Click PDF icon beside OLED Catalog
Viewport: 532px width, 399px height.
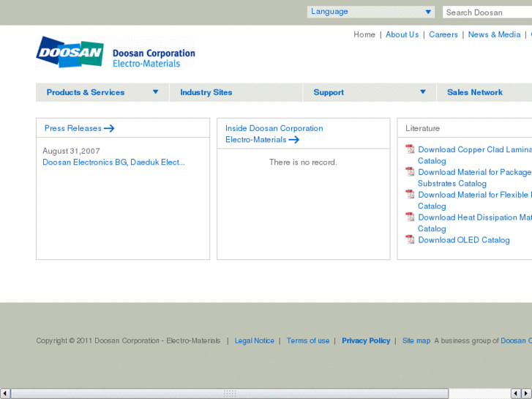[410, 239]
